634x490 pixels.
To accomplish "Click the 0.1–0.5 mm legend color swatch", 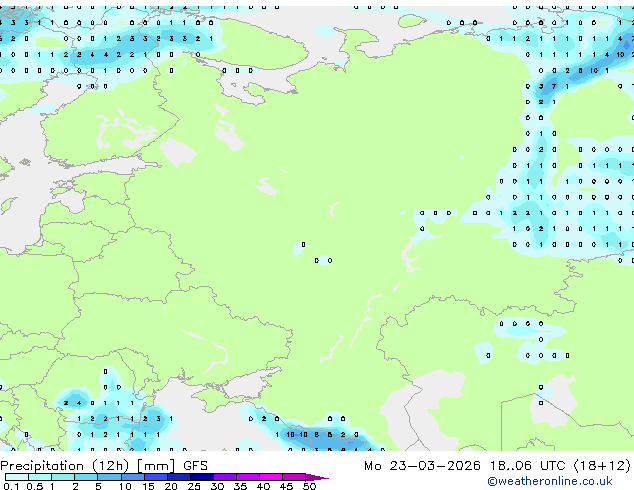I will (x=17, y=477).
